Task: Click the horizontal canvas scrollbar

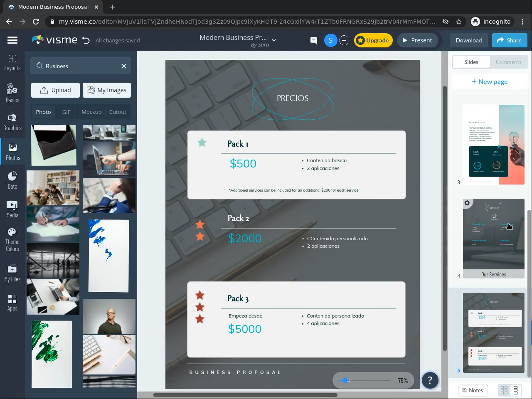Action: (245, 395)
